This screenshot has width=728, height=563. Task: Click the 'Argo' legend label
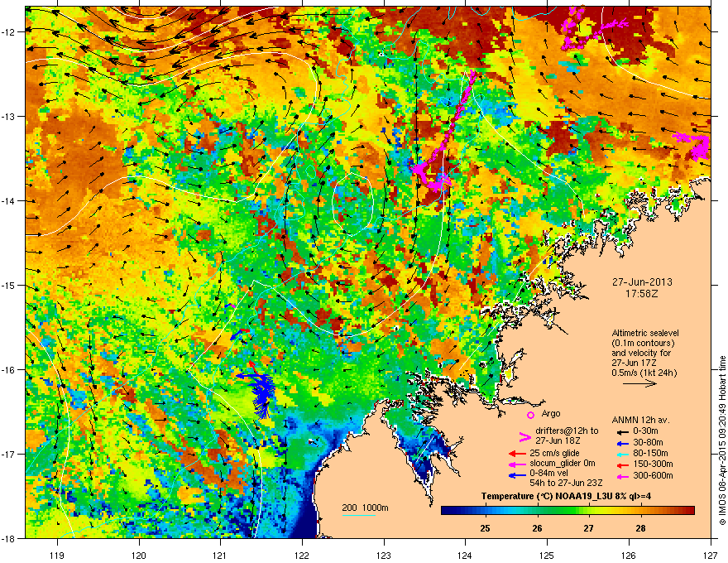(551, 413)
